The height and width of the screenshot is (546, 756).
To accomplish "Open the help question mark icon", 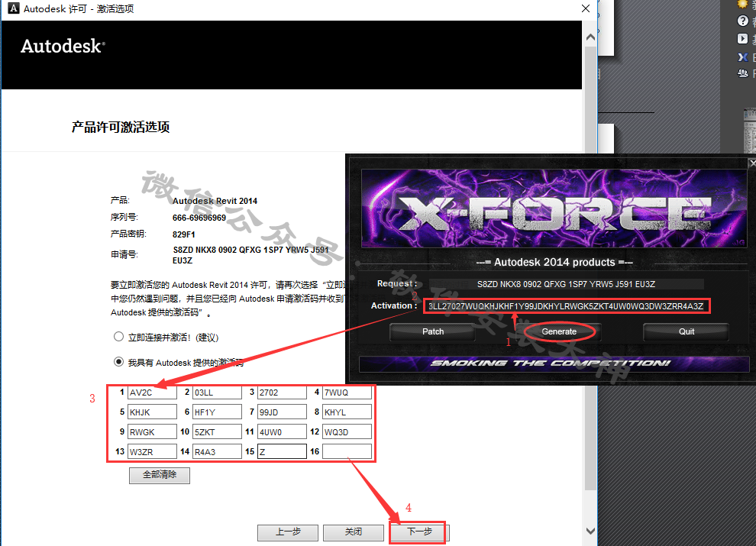I will (x=742, y=21).
